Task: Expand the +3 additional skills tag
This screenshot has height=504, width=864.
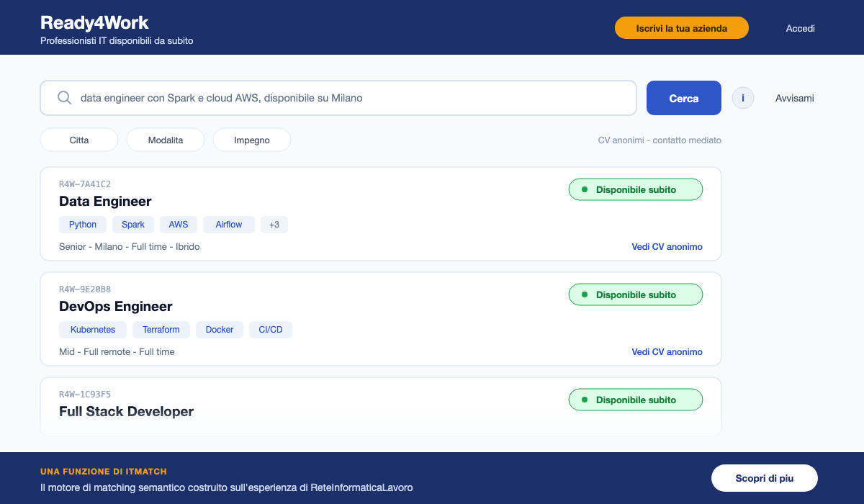Action: (274, 225)
